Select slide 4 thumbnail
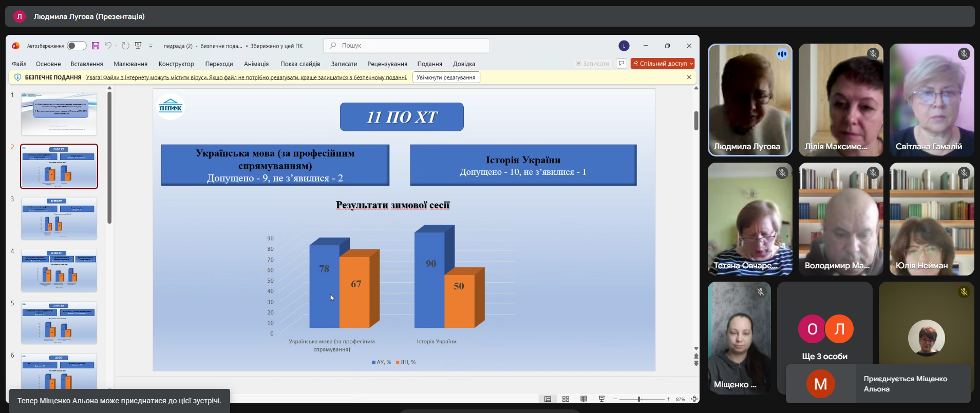Viewport: 980px width, 413px height. [x=59, y=270]
